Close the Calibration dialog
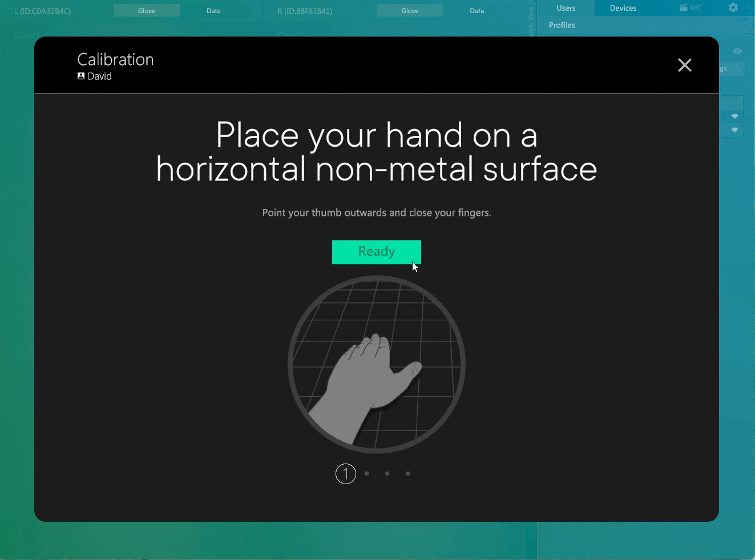Screen dimensions: 755x560 pos(685,65)
